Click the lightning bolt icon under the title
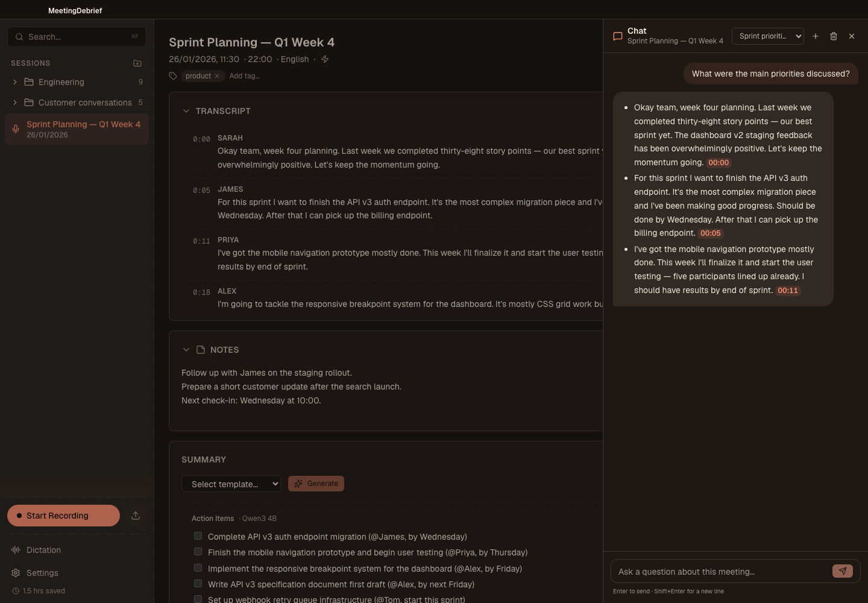The image size is (868, 603). point(325,59)
